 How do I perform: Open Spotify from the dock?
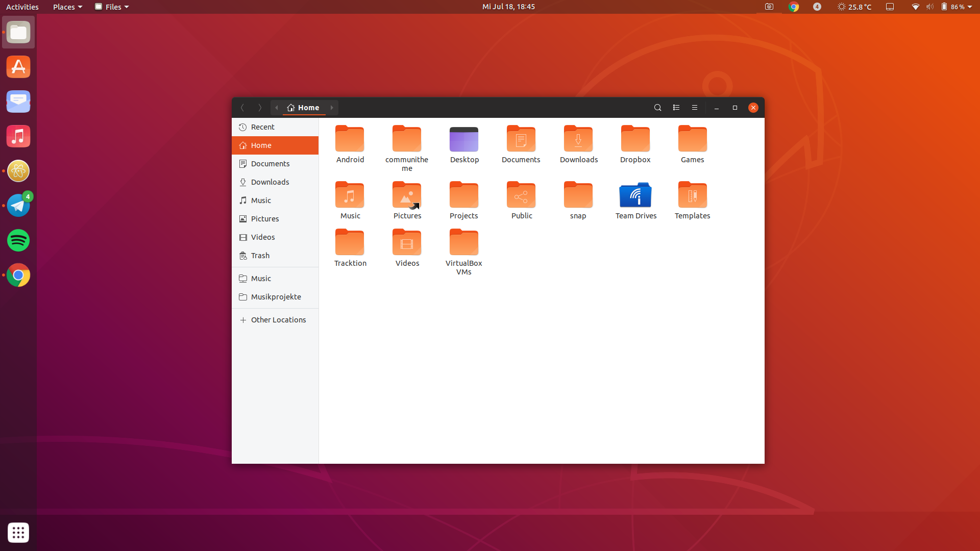[x=18, y=240]
